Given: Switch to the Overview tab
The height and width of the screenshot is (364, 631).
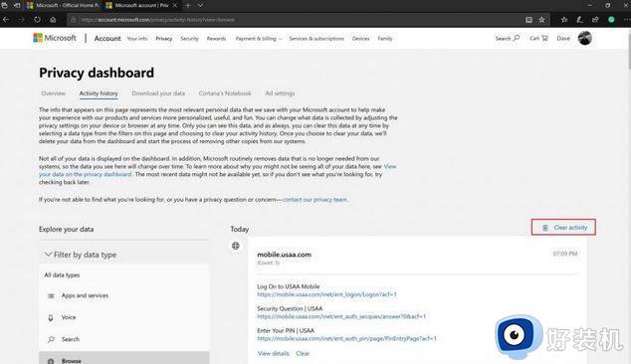Looking at the screenshot, I should coord(53,93).
